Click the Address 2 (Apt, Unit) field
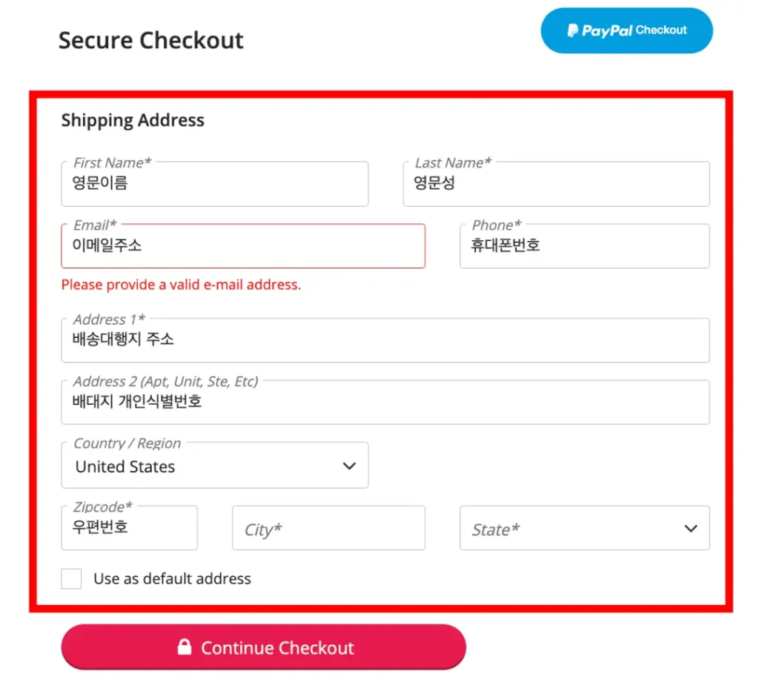 385,403
